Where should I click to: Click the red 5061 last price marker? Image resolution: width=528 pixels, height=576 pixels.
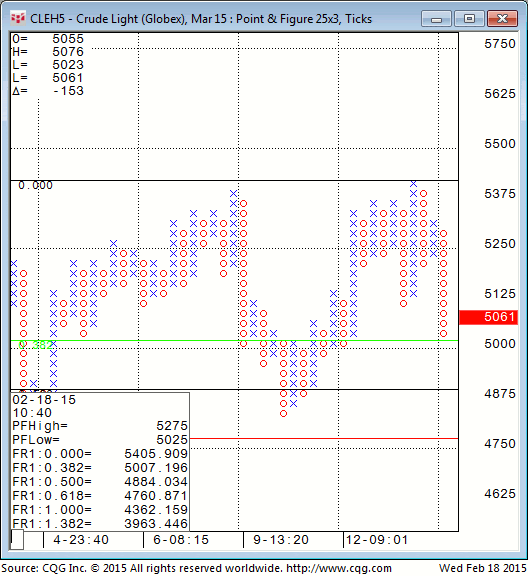pyautogui.click(x=489, y=317)
